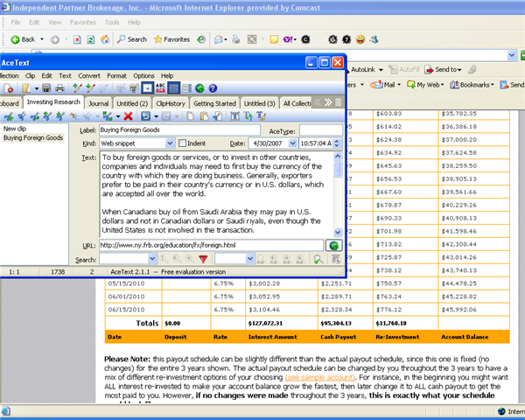Expand the AutoLink dropdown arrow
Screen dimensions: 525x420
(x=381, y=70)
